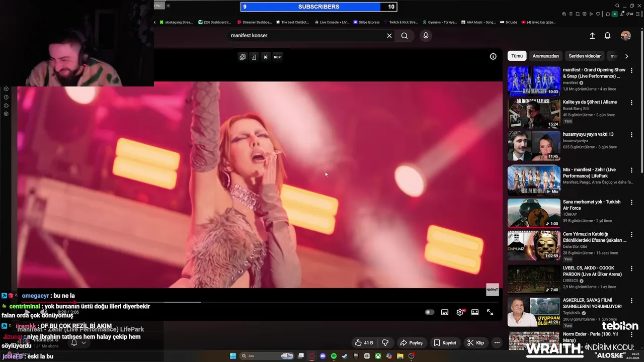Image resolution: width=644 pixels, height=362 pixels.
Task: Open Discord from the taskbar
Action: [x=323, y=356]
